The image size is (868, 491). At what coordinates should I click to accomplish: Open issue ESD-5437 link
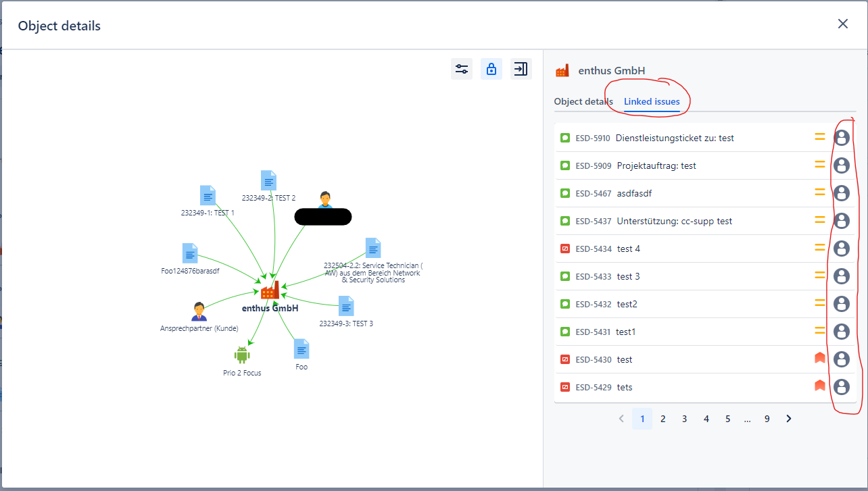[x=594, y=221]
